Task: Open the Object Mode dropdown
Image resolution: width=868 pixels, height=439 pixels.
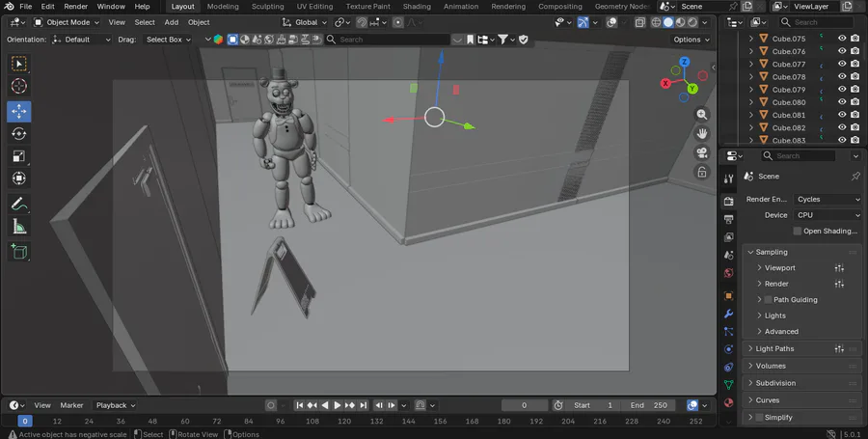Action: pyautogui.click(x=67, y=22)
